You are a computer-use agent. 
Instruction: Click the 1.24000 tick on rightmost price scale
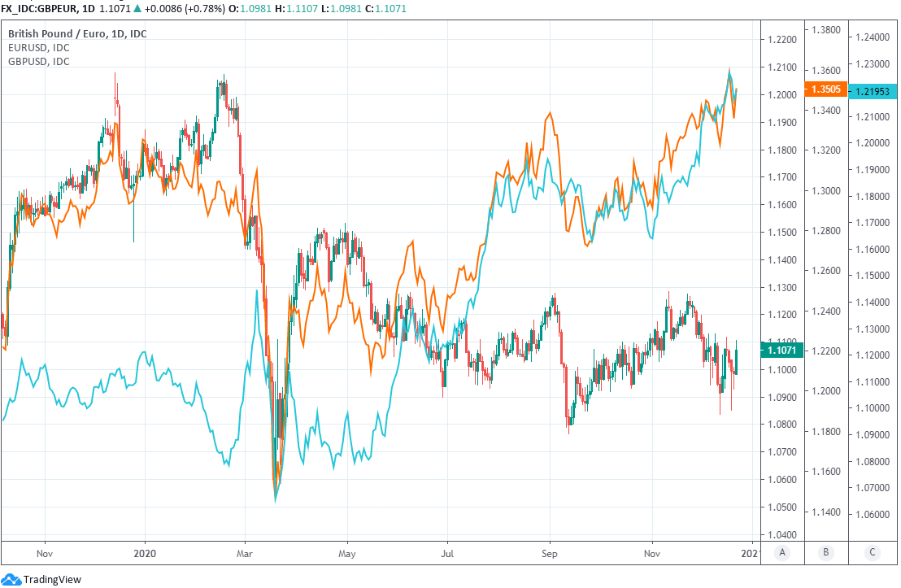(x=872, y=37)
